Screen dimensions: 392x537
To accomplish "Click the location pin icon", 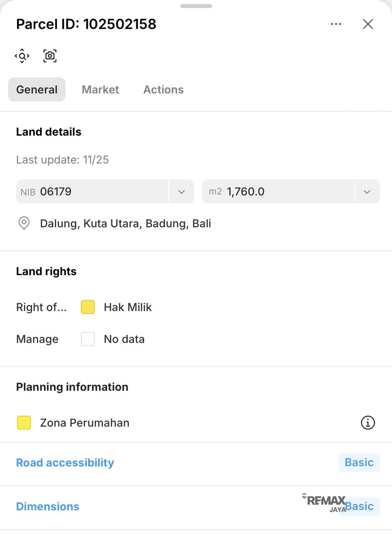I will (x=24, y=223).
